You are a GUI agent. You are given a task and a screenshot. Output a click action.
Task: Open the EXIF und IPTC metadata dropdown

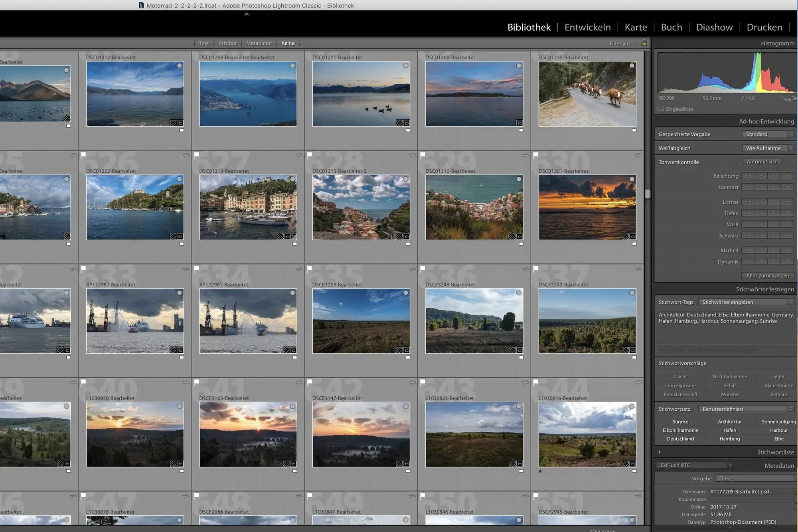(x=693, y=465)
